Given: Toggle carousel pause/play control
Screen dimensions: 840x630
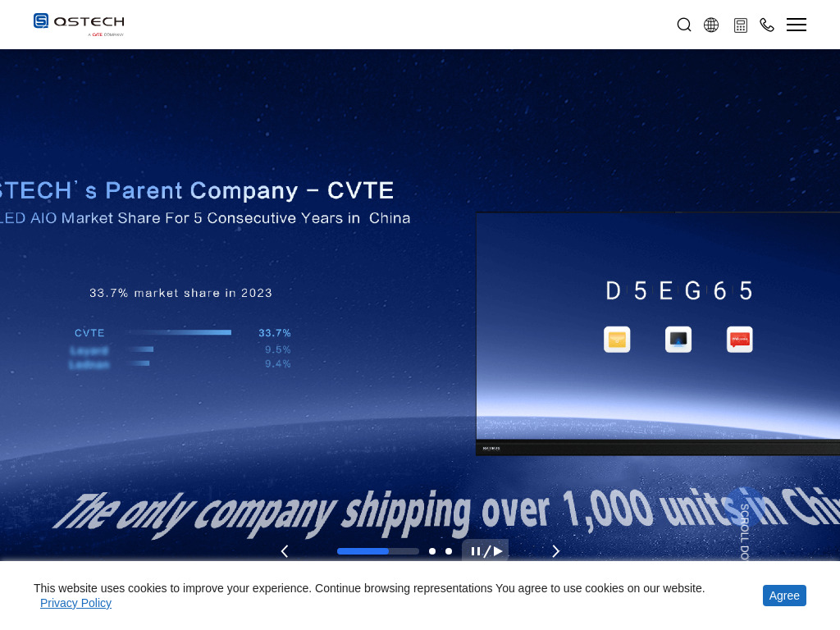Looking at the screenshot, I should [486, 550].
